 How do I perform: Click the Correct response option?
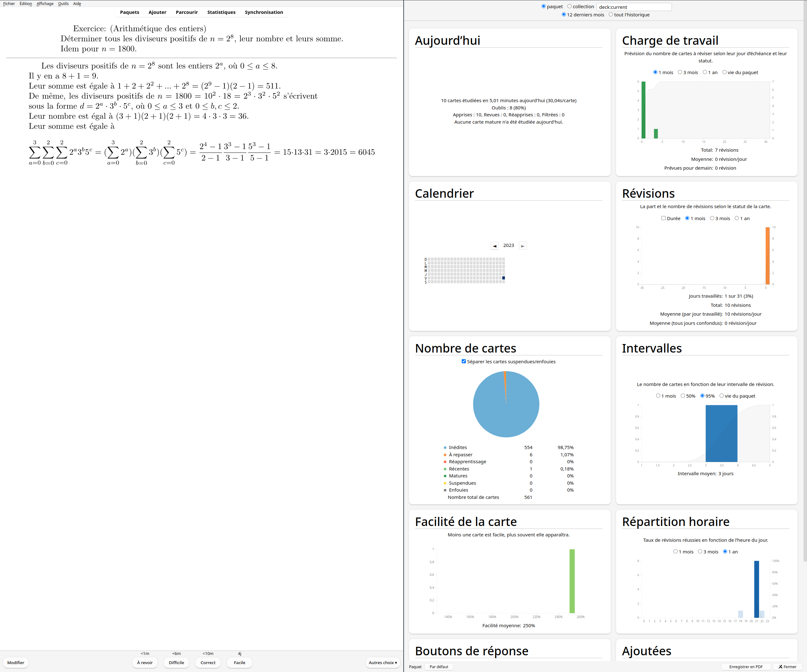pos(208,663)
